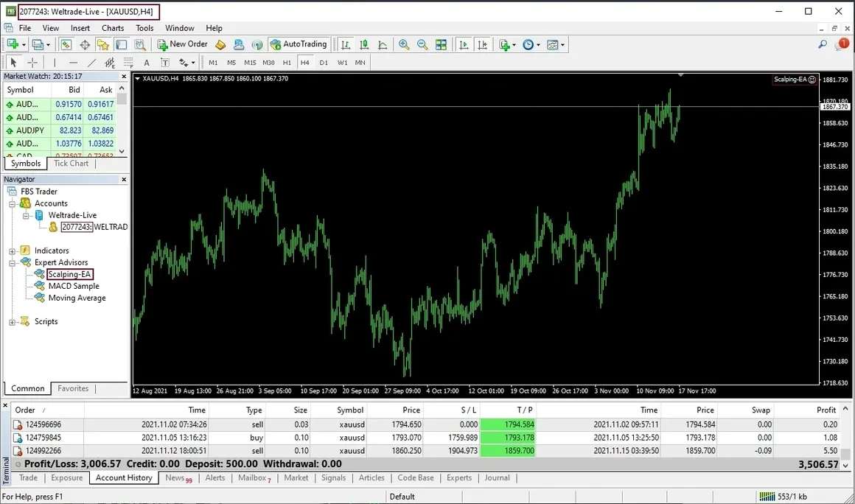Select the Text label tool
The height and width of the screenshot is (504, 855).
coord(147,63)
